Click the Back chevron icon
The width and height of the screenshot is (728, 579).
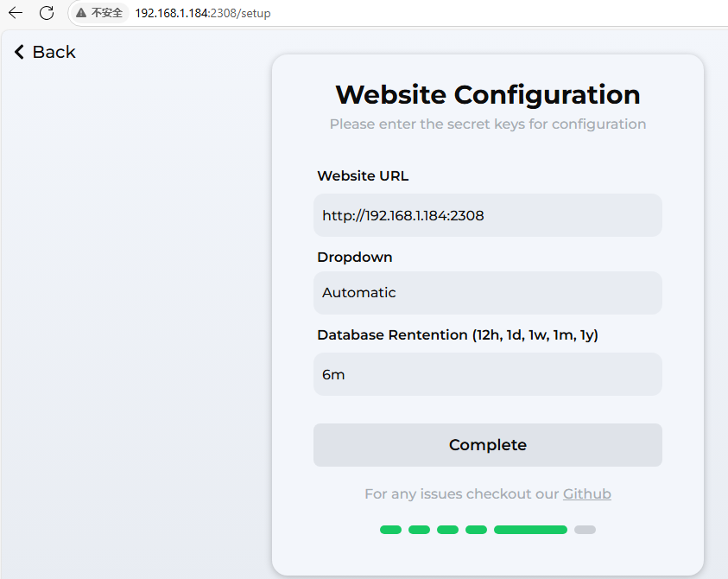point(19,52)
